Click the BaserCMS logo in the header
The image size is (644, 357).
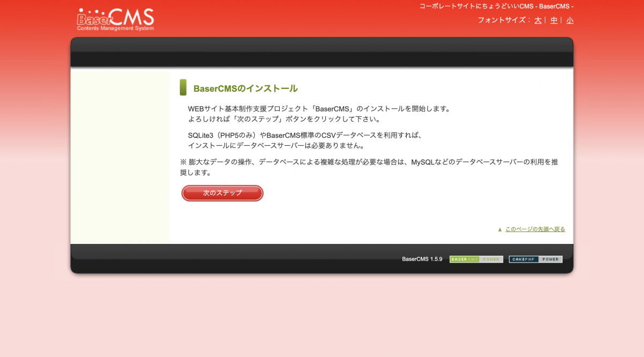[115, 19]
